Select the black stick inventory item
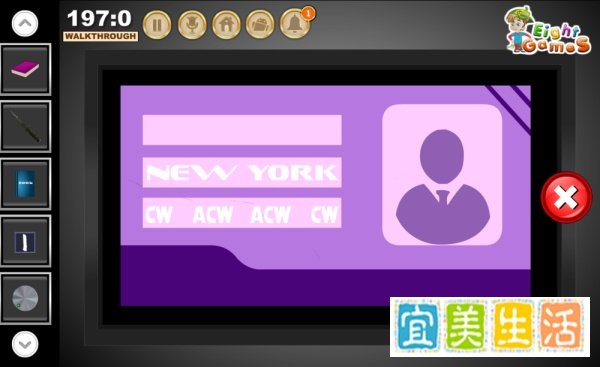The image size is (600, 367). [25, 126]
